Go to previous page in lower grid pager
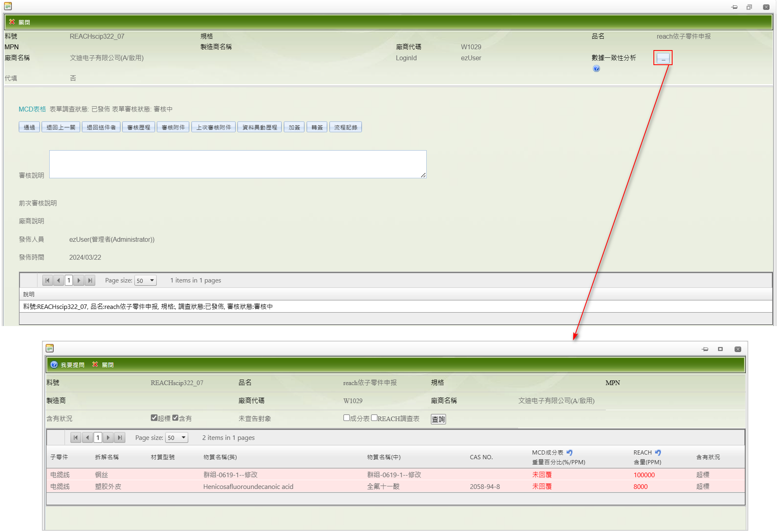 click(x=87, y=438)
